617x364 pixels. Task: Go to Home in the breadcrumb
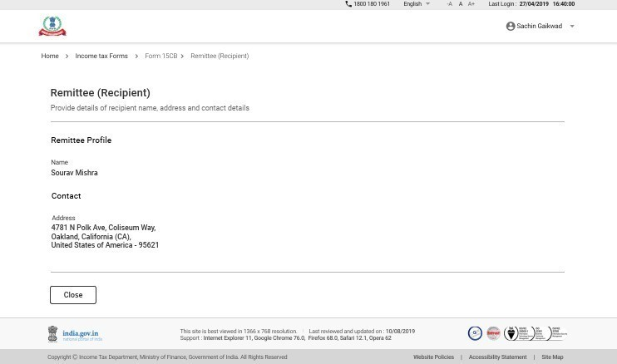point(50,56)
